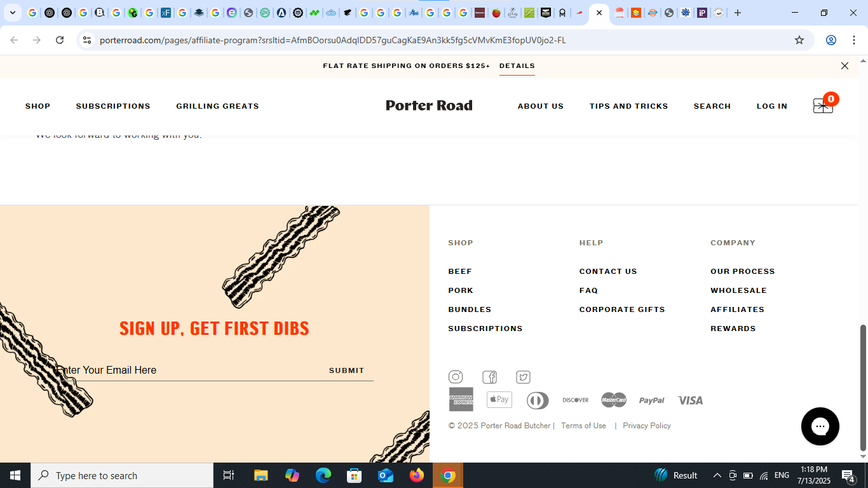Open Outlook from the taskbar

pos(386,475)
